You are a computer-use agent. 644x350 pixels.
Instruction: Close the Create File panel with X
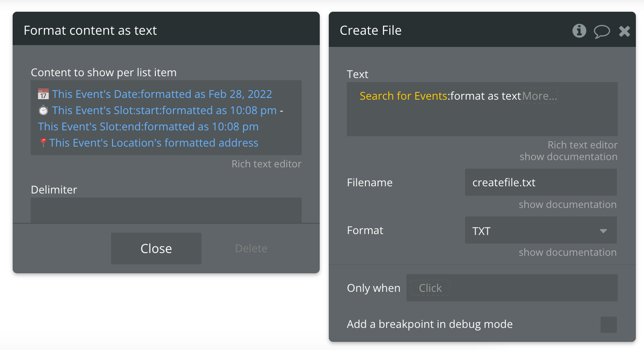tap(624, 31)
